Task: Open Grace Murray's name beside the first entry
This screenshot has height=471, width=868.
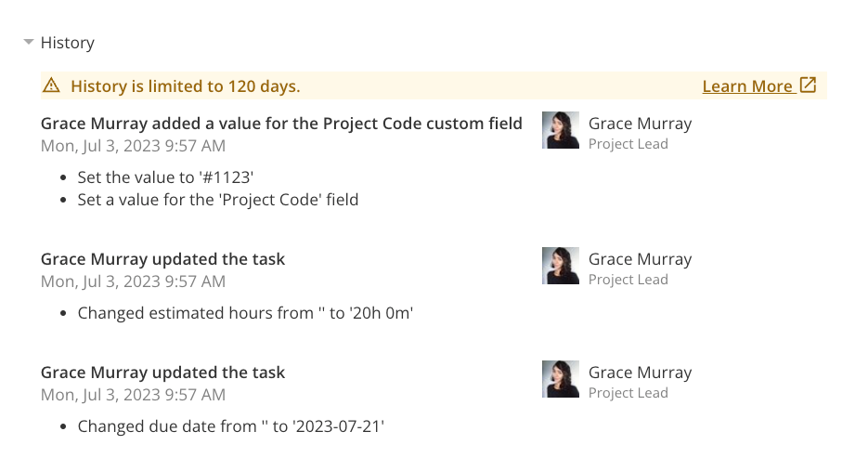Action: coord(640,124)
